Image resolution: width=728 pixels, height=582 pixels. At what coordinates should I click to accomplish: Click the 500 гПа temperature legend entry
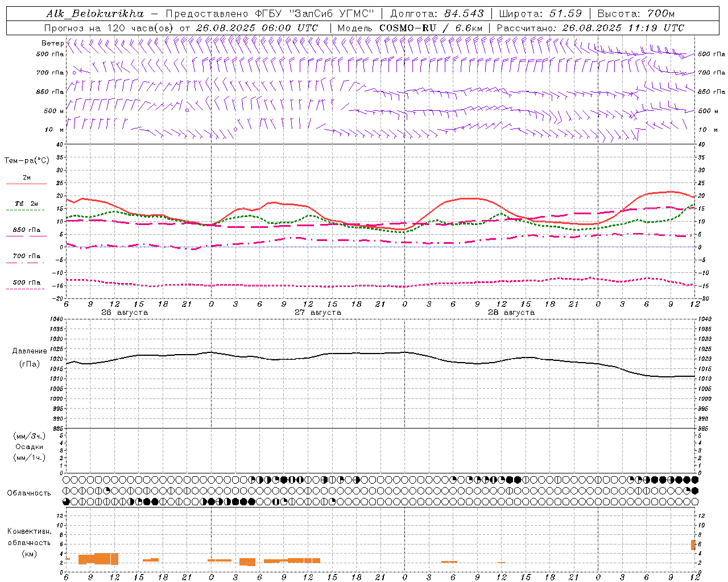pos(27,282)
